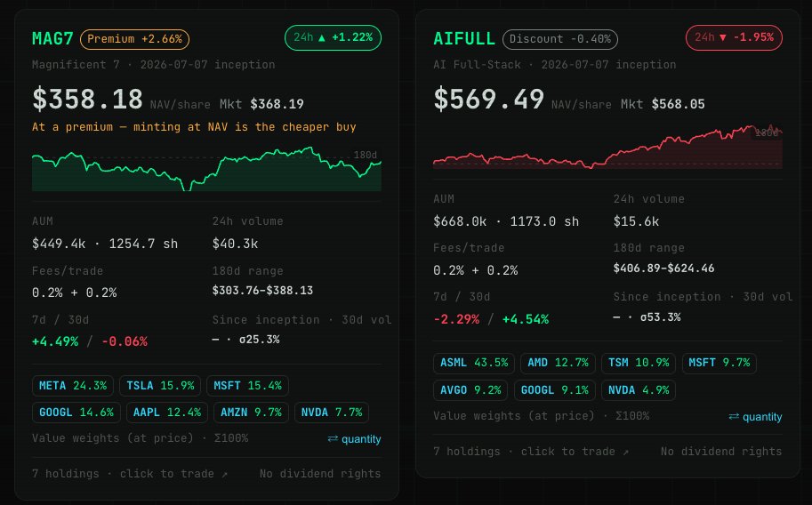Click the +4.54% thirty-day return
This screenshot has width=812, height=505.
525,319
